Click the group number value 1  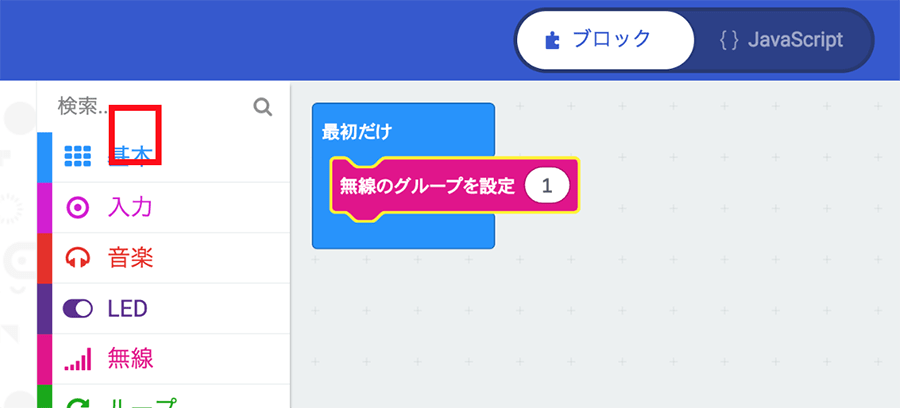tap(546, 185)
